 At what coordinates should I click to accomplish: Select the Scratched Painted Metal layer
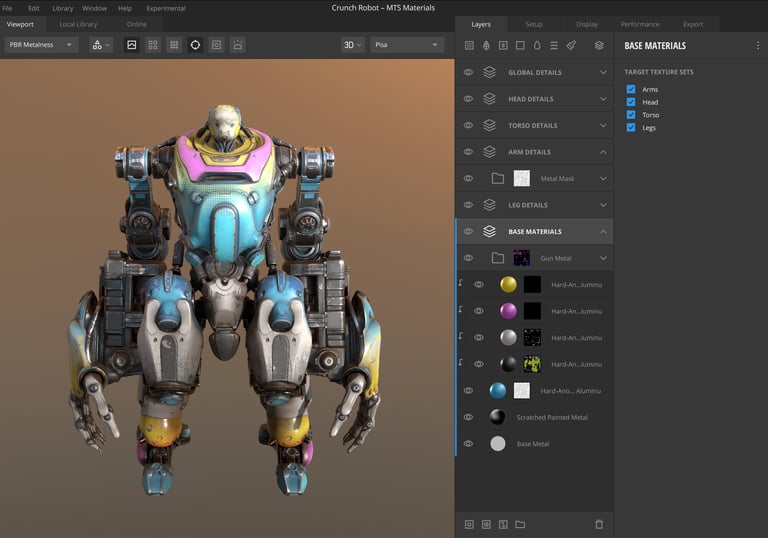coord(551,417)
